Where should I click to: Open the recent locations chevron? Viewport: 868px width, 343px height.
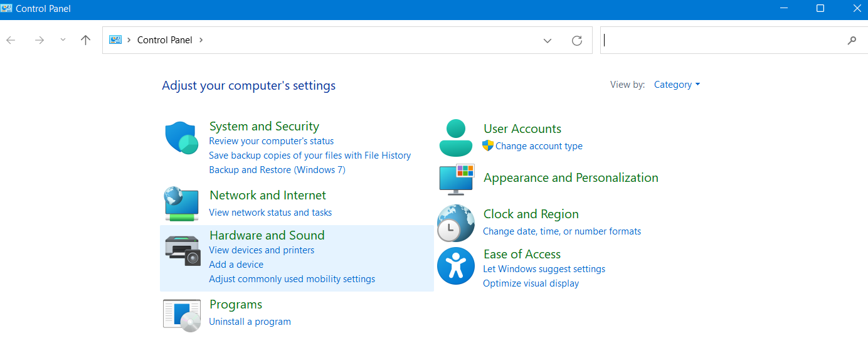63,40
